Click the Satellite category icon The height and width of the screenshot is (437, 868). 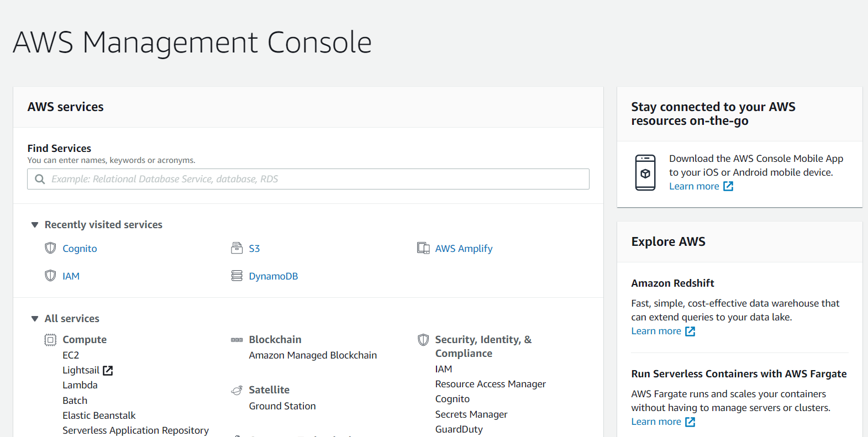pos(236,391)
